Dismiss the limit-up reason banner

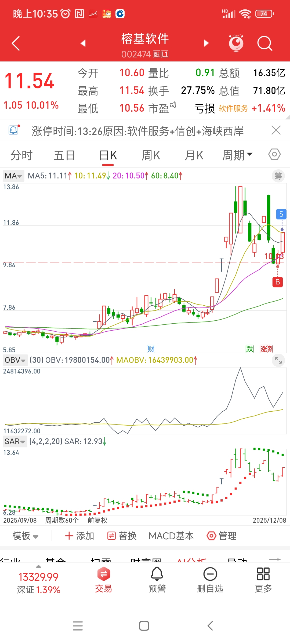pos(276,130)
